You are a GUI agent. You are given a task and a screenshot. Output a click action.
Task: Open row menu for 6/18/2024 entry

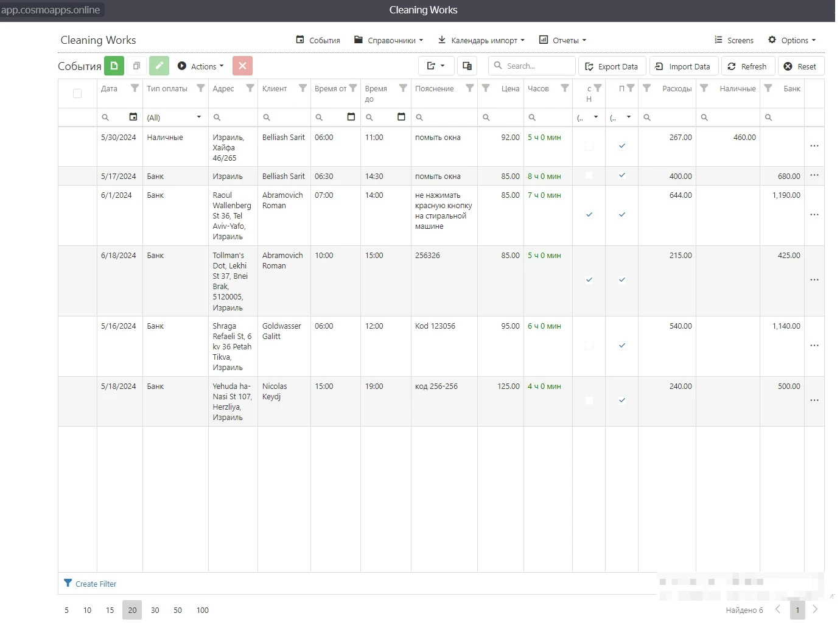coord(814,280)
